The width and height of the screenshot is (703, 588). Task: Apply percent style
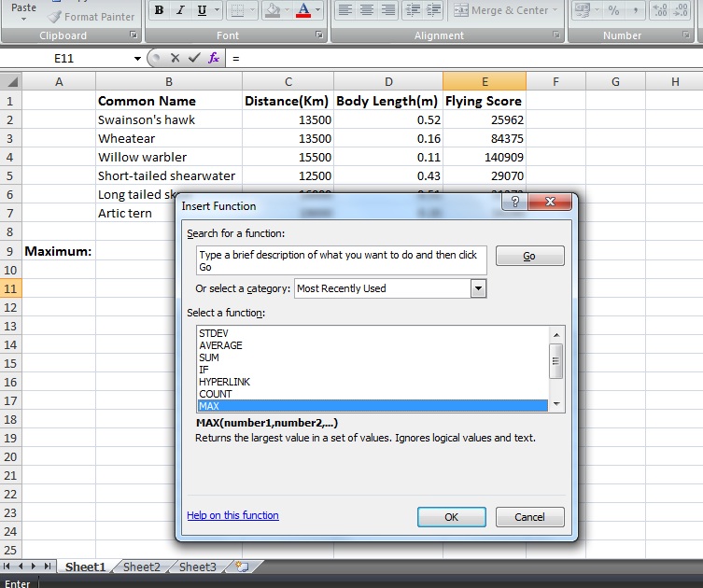pyautogui.click(x=613, y=10)
